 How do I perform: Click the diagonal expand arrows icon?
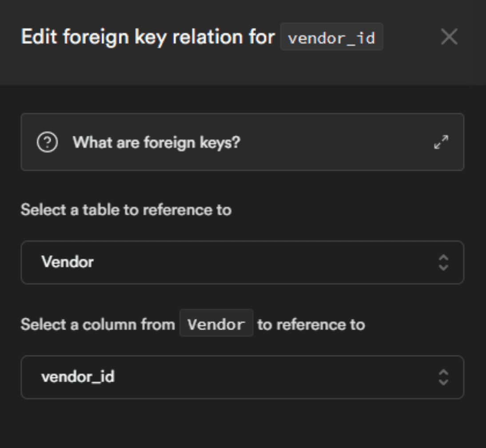(x=441, y=142)
